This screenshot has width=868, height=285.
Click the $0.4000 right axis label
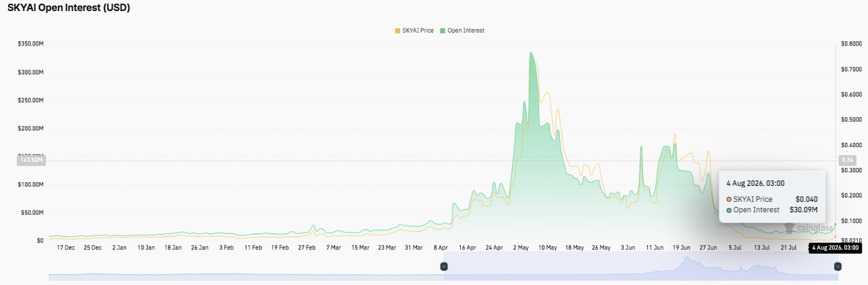click(x=850, y=145)
